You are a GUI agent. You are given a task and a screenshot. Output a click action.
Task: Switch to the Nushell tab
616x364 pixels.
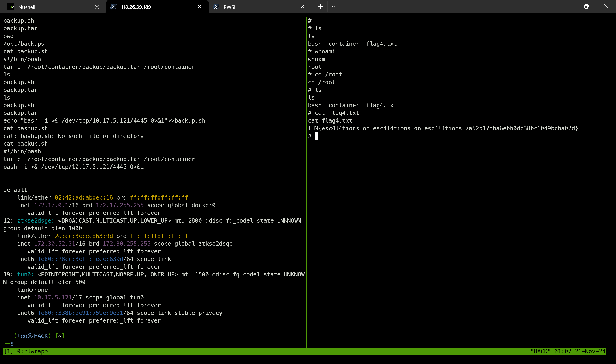(53, 7)
